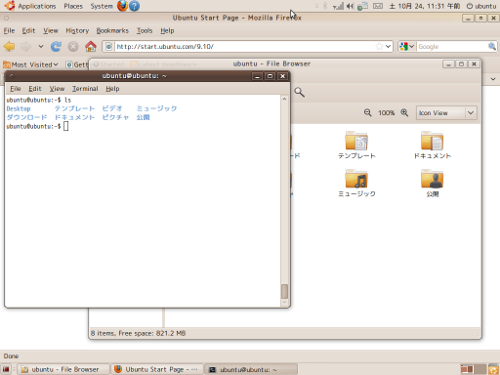Screen dimensions: 500x375
Task: Open the Places menu in top panel
Action: [x=73, y=6]
